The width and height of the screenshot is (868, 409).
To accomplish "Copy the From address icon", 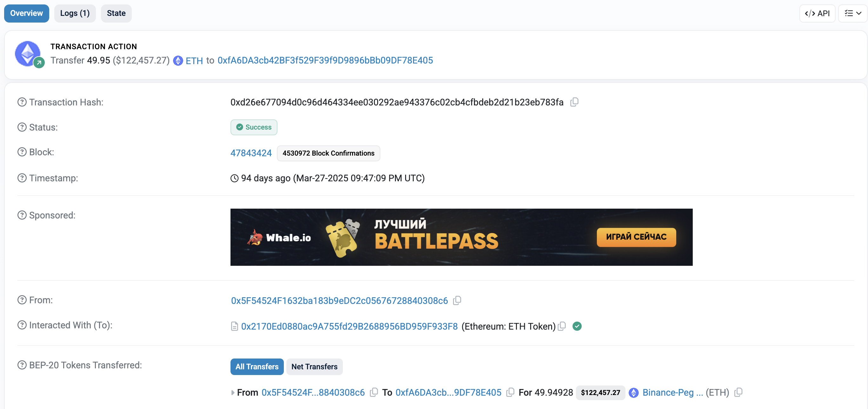I will pos(457,300).
